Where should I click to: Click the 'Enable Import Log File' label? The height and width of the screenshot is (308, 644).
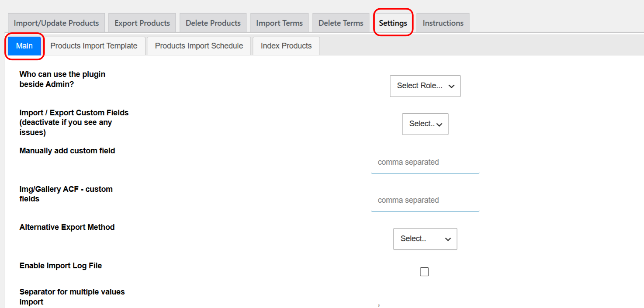click(61, 265)
